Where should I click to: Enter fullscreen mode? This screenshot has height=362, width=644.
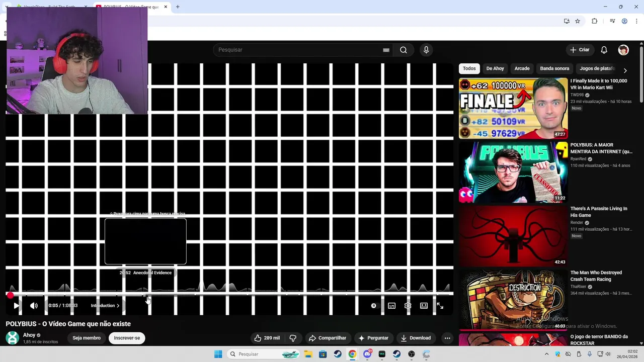[x=440, y=306]
